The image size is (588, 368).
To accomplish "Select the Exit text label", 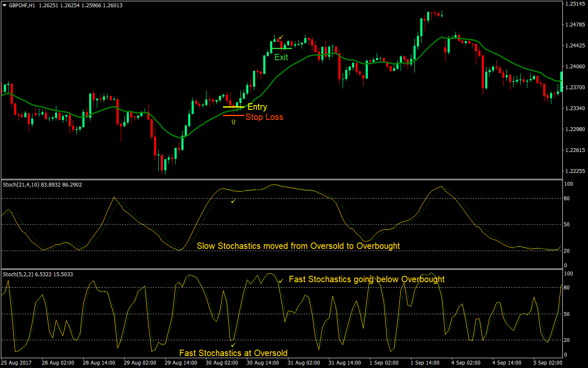I will (x=281, y=57).
